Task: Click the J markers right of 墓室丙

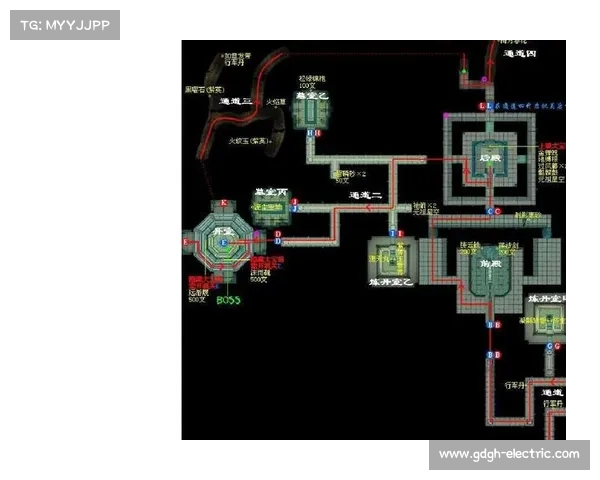Action: coord(295,204)
